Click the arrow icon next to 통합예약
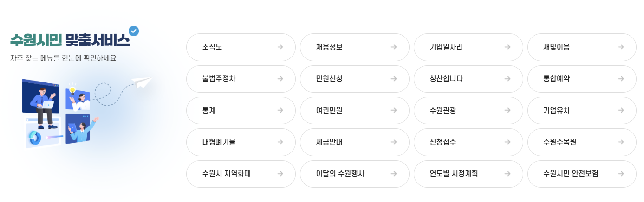 coord(621,79)
